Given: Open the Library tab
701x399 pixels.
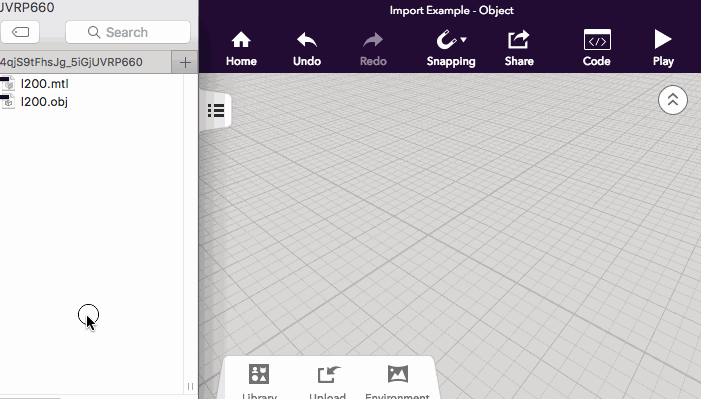Looking at the screenshot, I should coord(259,382).
